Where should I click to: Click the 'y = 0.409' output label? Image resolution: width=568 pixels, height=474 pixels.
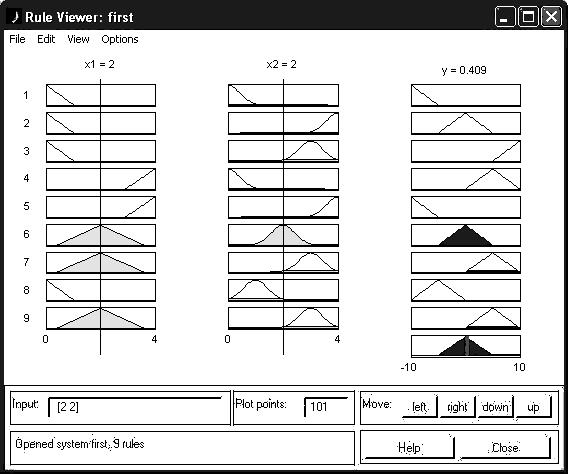(x=464, y=70)
